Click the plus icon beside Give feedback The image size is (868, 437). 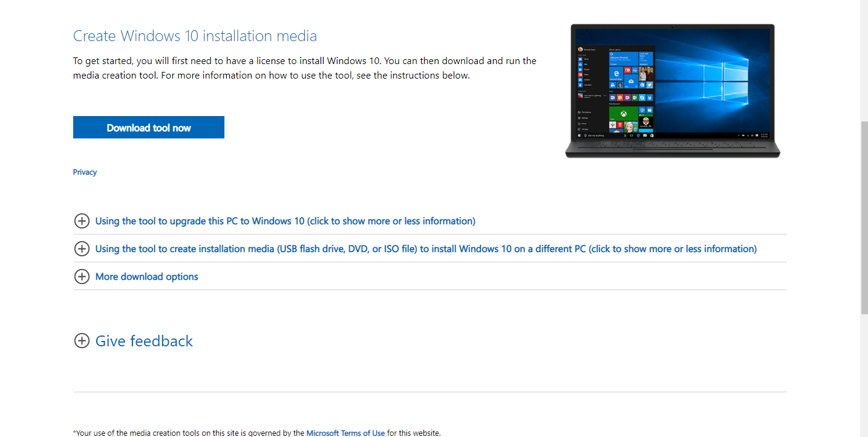pos(82,341)
